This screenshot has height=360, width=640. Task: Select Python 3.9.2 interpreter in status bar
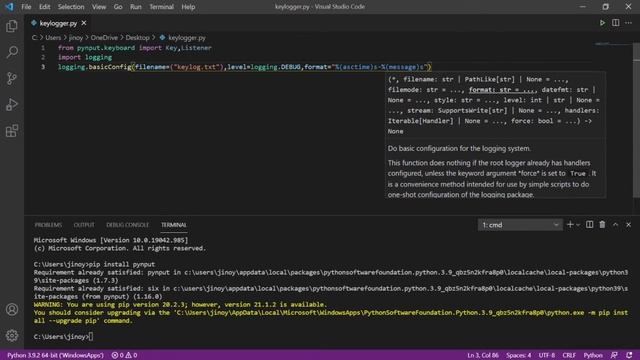pos(56,356)
